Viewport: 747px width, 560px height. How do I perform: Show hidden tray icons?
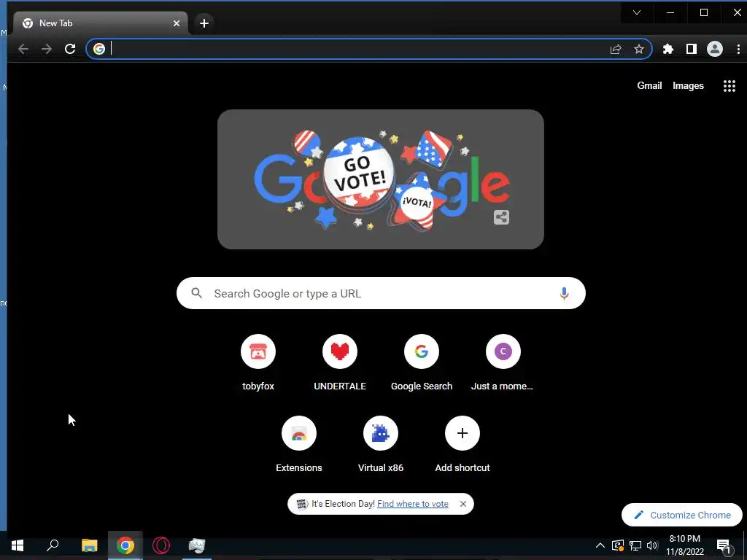600,545
